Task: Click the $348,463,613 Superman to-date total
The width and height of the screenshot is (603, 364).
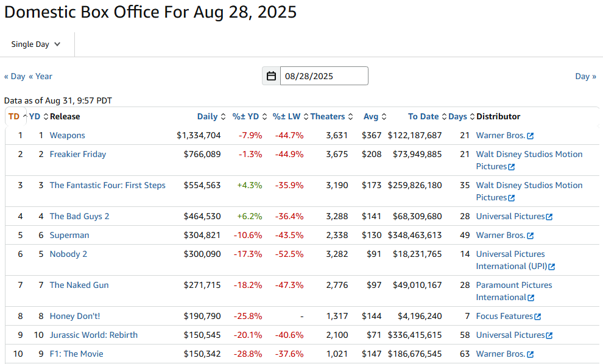Action: click(415, 235)
